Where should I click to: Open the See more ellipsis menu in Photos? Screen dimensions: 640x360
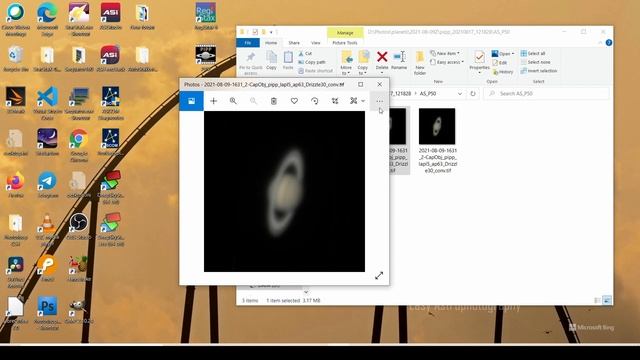coord(380,101)
